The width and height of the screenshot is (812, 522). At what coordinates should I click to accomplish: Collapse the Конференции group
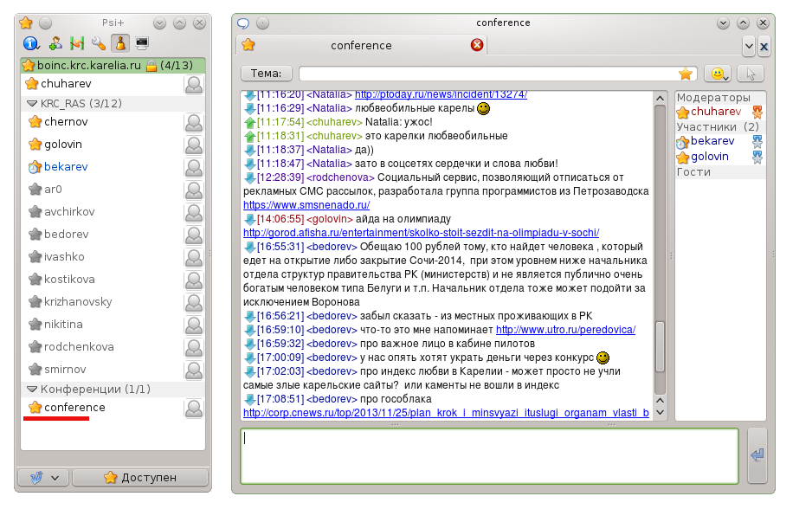(x=32, y=390)
